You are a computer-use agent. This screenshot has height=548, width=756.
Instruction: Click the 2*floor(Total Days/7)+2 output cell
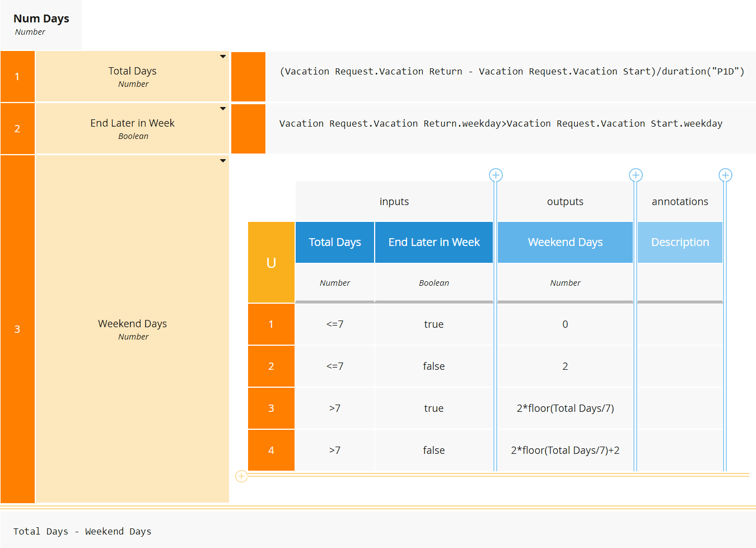(565, 451)
